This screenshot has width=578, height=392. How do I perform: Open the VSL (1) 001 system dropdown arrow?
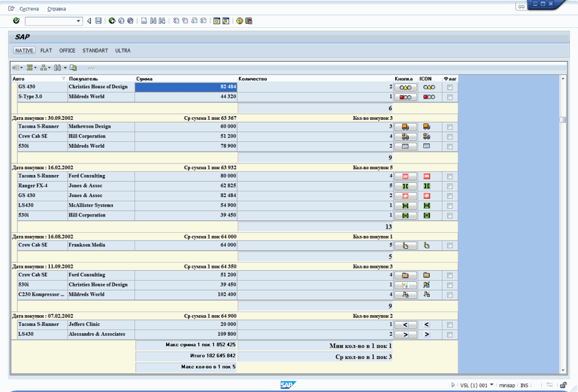coord(492,385)
